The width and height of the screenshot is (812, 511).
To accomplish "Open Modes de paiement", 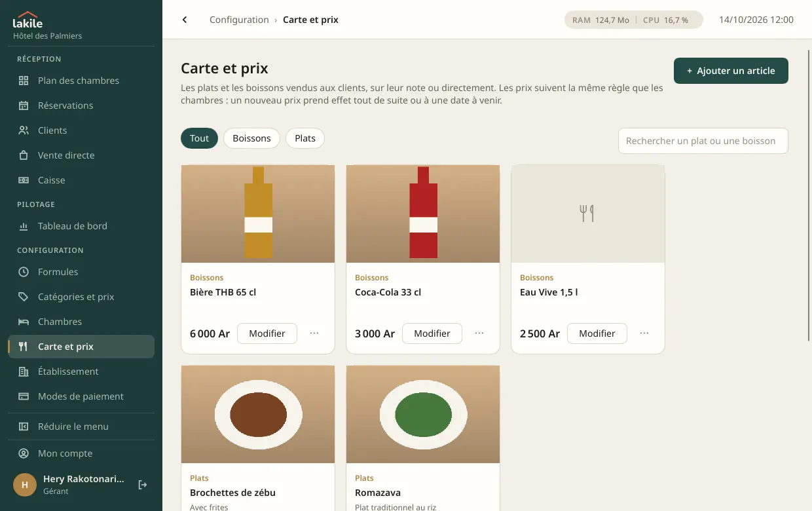I will 81,396.
